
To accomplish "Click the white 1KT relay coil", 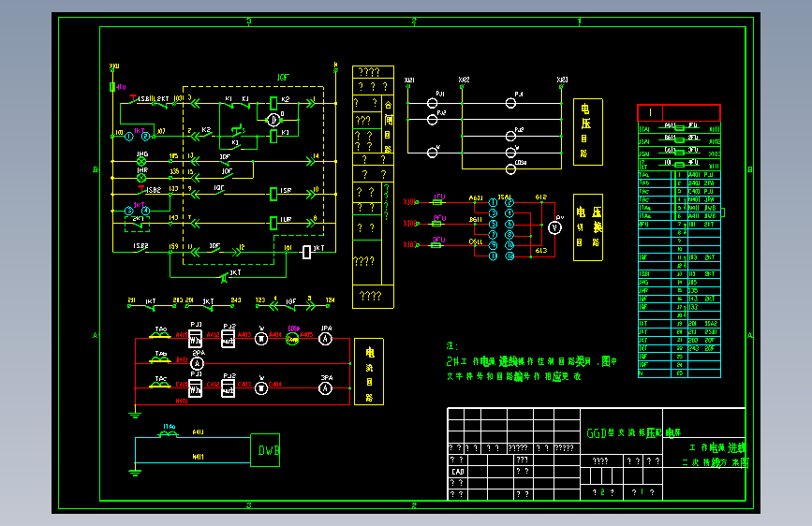I will 306,252.
